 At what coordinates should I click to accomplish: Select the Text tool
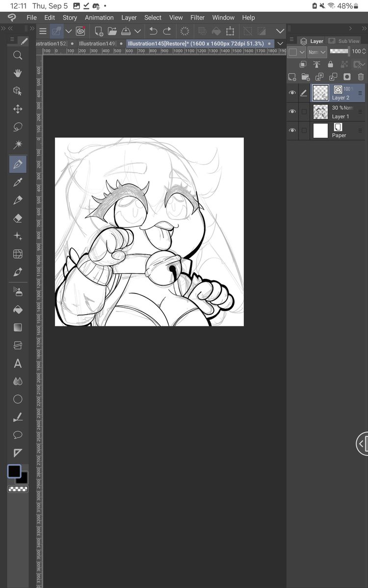pyautogui.click(x=18, y=364)
